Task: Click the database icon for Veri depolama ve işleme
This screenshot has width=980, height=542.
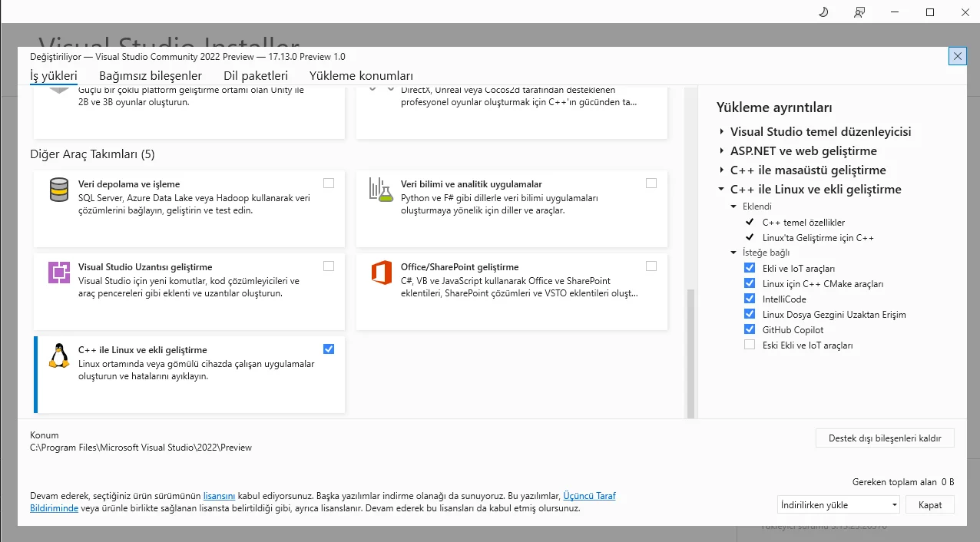Action: (59, 190)
